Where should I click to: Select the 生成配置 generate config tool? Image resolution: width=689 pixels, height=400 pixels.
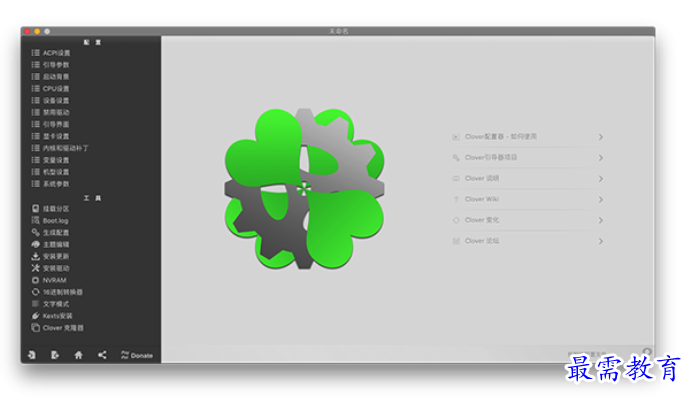click(51, 232)
